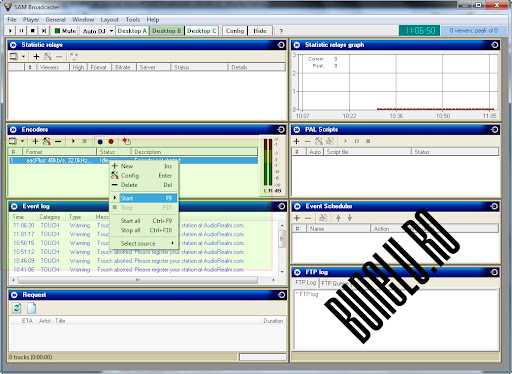Stop encoder with toolbar stop icon
The image size is (512, 374).
tap(84, 141)
